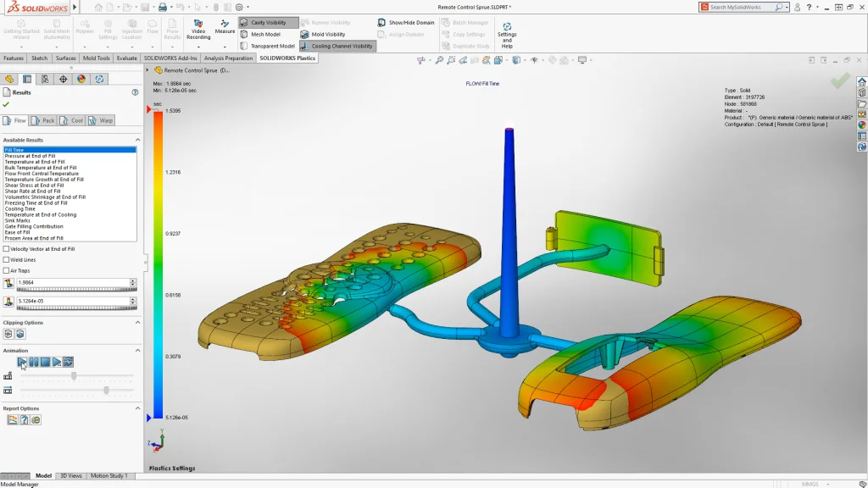Enable the Weld Lines checkbox
Viewport: 868px width, 488px height.
[7, 259]
